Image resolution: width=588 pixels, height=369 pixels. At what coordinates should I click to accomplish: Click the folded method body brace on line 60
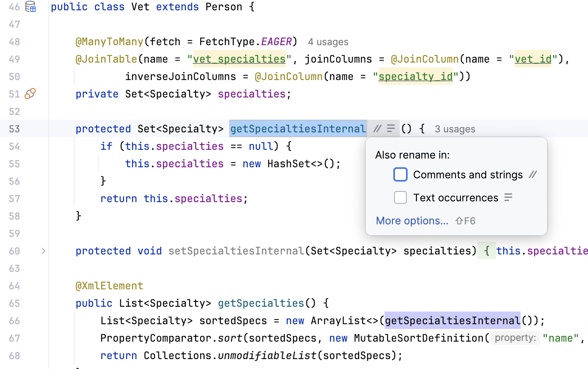[x=486, y=251]
